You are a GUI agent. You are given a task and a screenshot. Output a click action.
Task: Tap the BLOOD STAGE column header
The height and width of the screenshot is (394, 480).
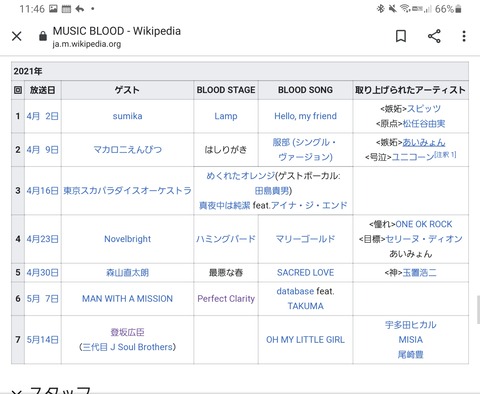[226, 90]
